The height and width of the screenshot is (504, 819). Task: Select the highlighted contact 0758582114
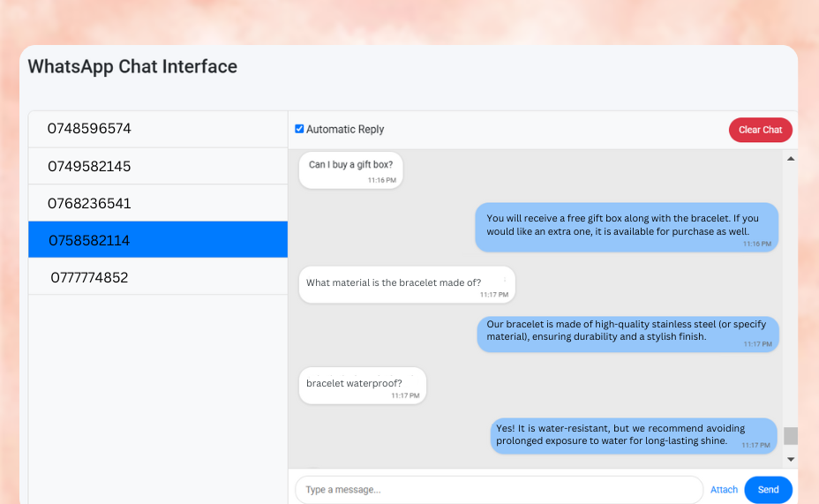(x=158, y=240)
